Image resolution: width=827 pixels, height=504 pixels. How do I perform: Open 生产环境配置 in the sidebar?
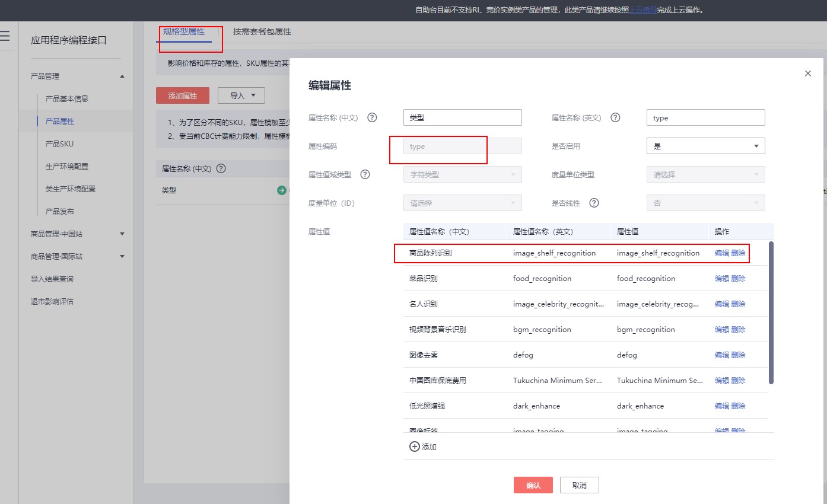[67, 166]
